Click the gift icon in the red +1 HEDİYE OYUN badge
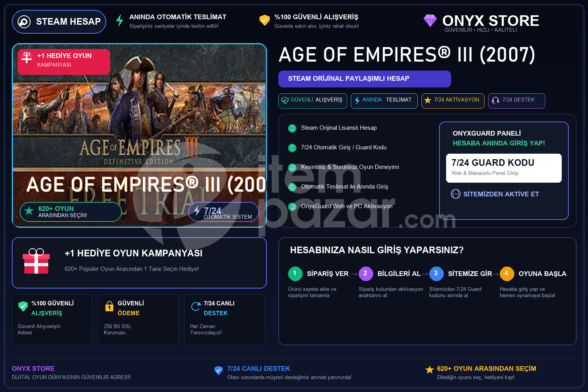This screenshot has width=588, height=392. 27,58
